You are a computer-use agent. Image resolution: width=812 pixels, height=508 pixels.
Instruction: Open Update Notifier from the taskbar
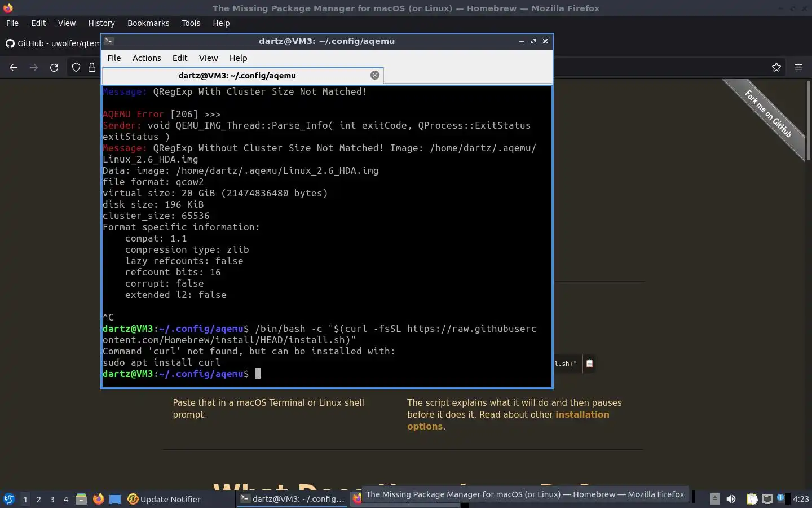[x=165, y=499]
